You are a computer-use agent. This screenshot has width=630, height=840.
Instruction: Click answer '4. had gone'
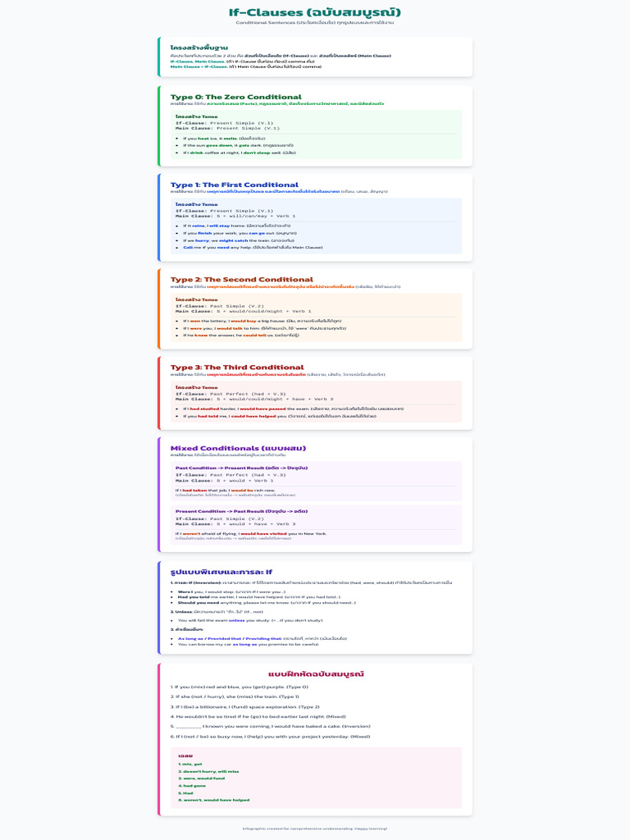pyautogui.click(x=192, y=786)
